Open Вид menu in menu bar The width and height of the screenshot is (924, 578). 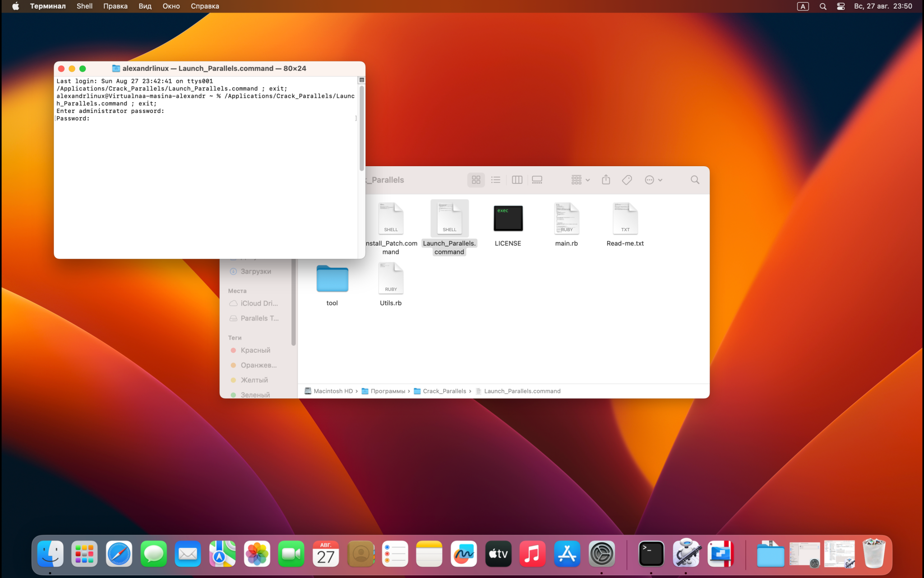[145, 6]
